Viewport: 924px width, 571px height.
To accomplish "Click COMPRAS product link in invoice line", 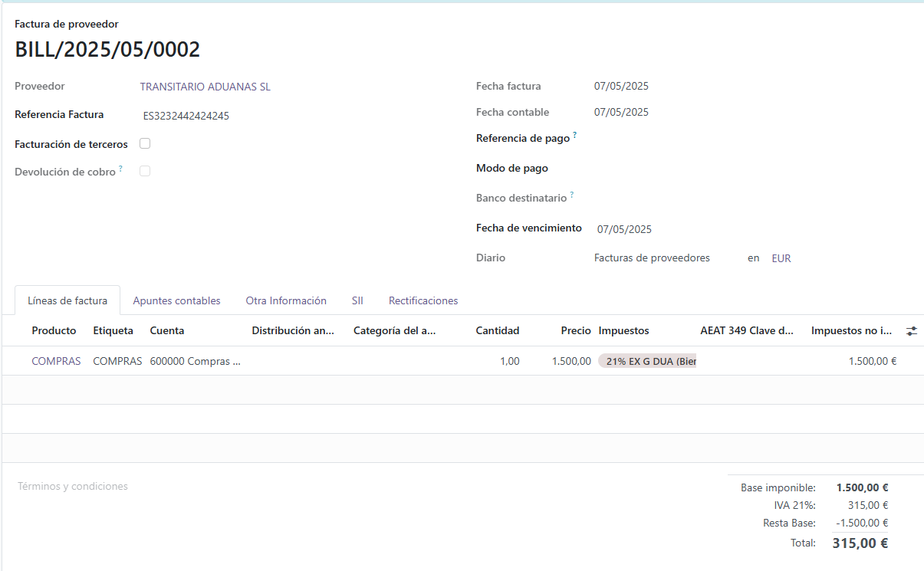I will point(56,361).
